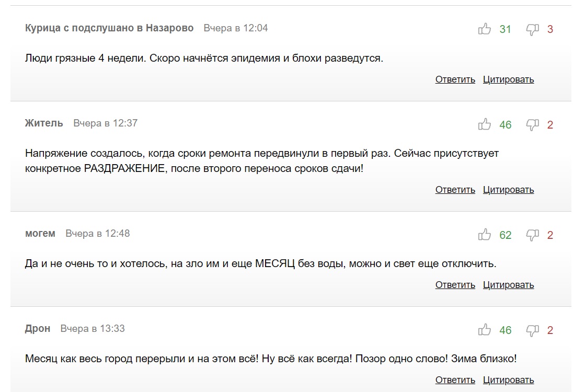
Task: Open profile of Курица с подслушано в Назарово
Action: (x=109, y=28)
